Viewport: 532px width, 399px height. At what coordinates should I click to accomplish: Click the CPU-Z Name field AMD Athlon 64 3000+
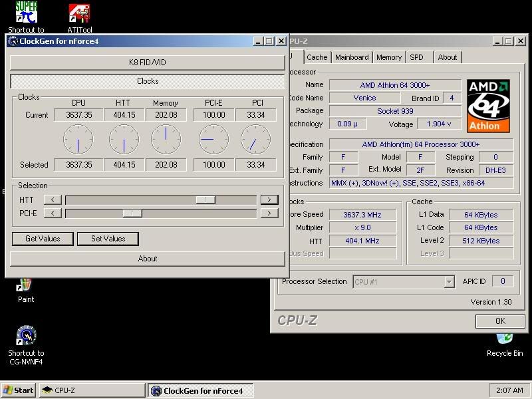[395, 85]
